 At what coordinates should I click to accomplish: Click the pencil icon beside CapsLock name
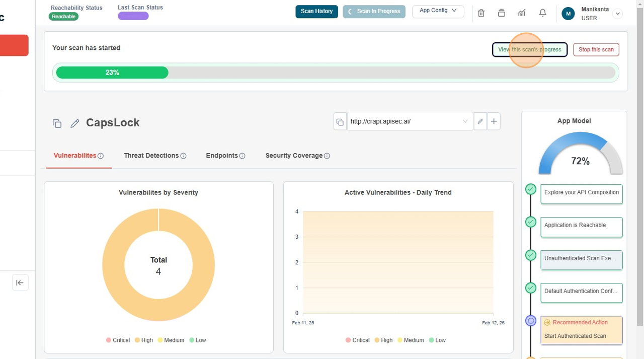(x=75, y=123)
